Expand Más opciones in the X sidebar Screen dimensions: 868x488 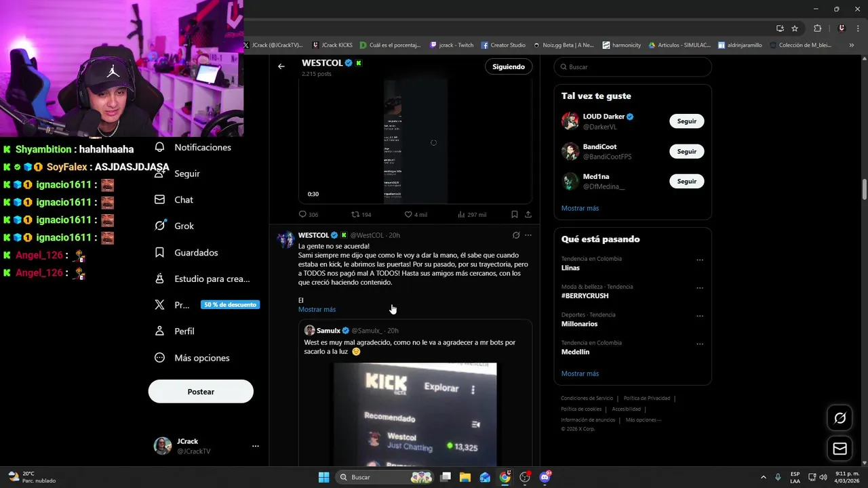pos(193,358)
